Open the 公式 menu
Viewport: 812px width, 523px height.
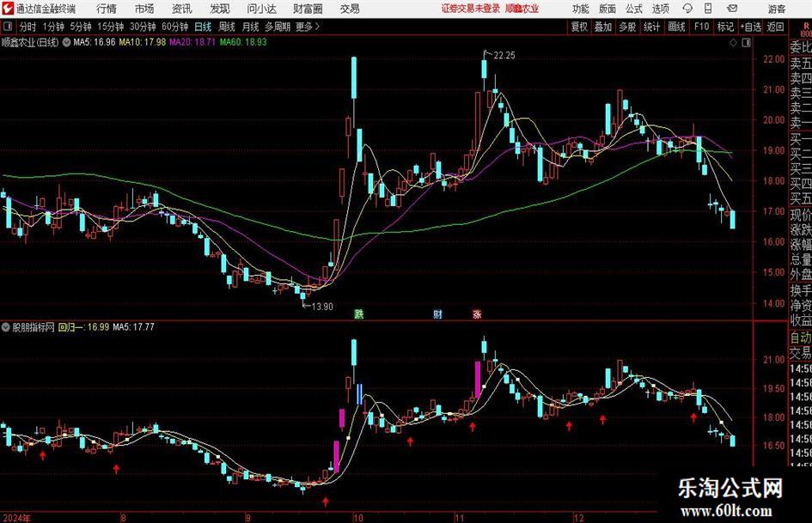coord(634,9)
